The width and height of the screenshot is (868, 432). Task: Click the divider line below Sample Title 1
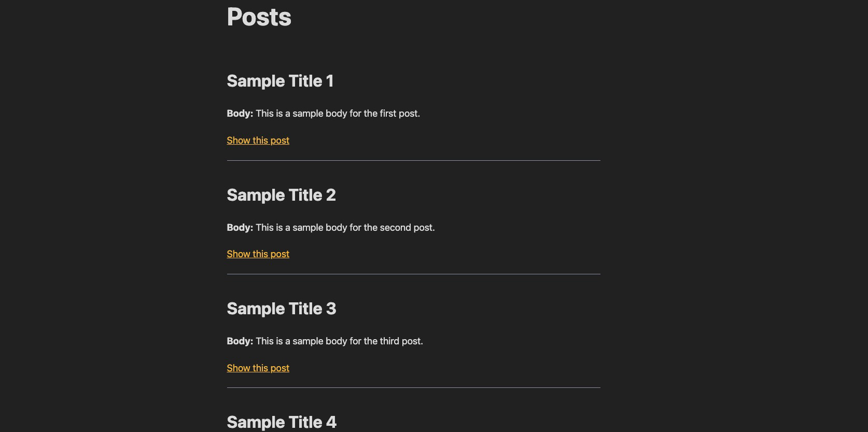pos(413,161)
